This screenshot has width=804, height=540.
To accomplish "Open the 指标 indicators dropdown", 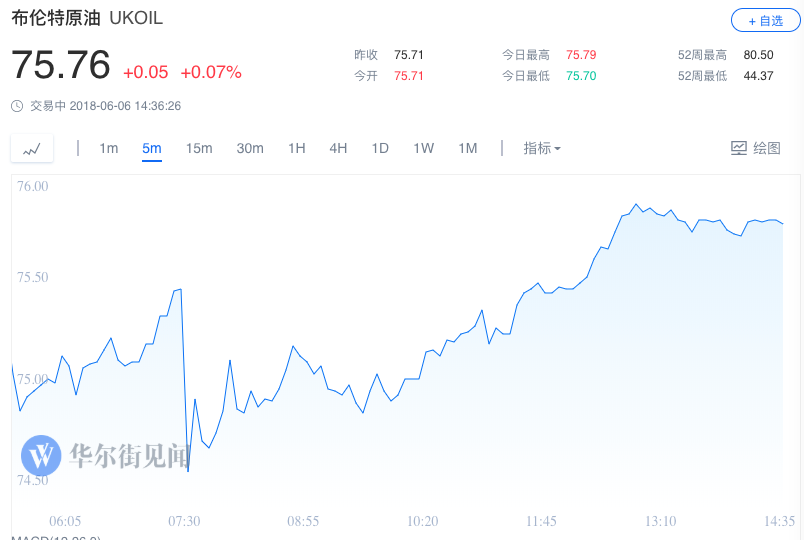I will coord(542,148).
